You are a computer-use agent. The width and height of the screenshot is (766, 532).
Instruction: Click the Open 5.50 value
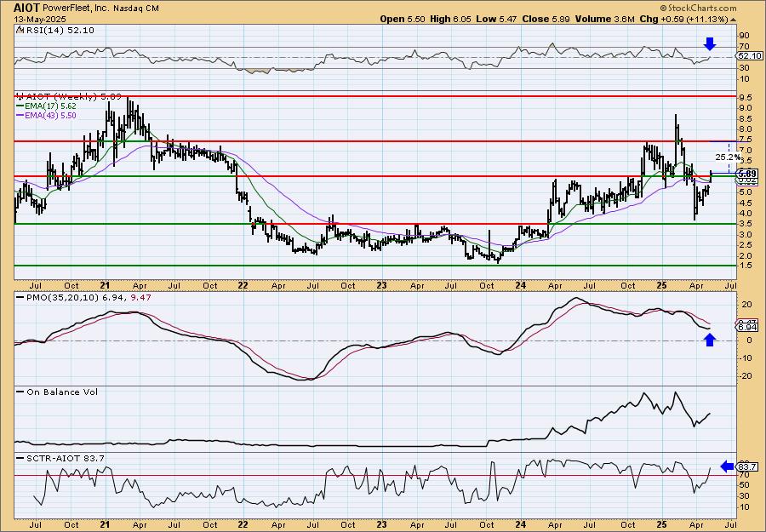point(403,19)
